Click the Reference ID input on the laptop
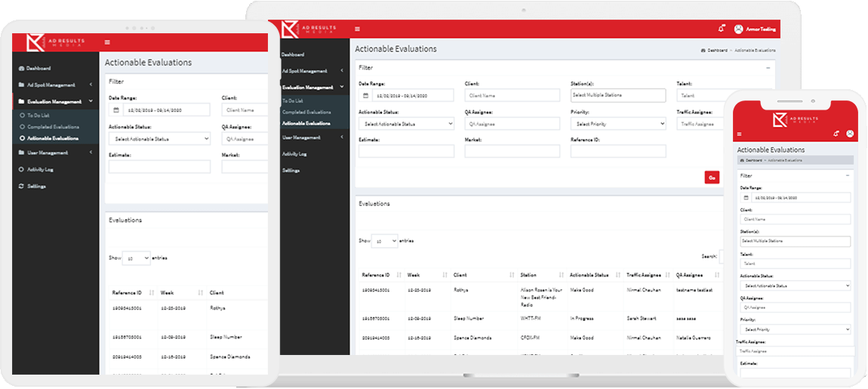868x389 pixels. [618, 151]
